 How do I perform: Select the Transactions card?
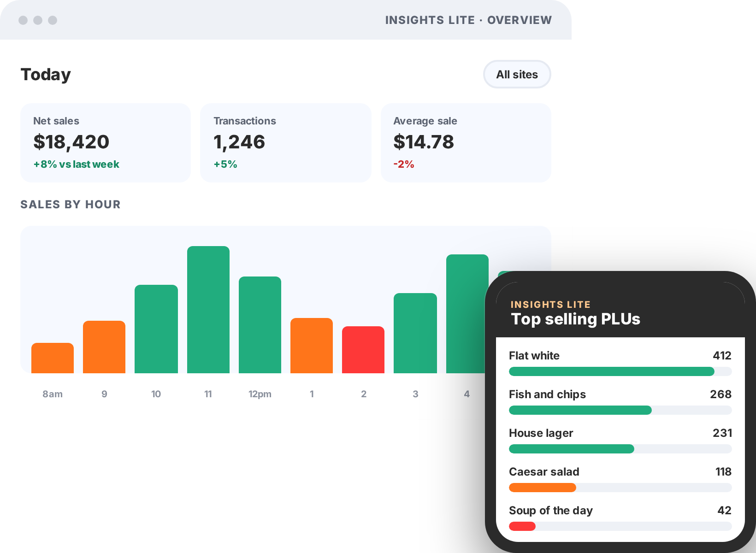(286, 142)
